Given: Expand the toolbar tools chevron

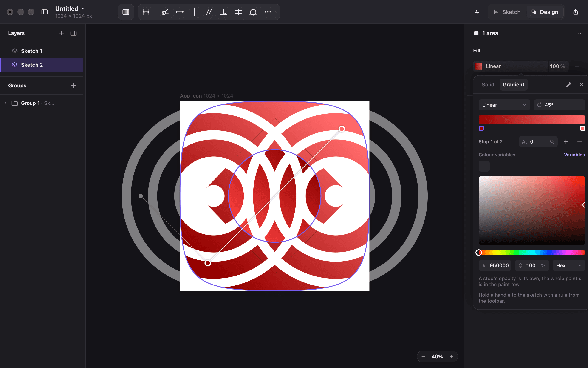Looking at the screenshot, I should 276,12.
